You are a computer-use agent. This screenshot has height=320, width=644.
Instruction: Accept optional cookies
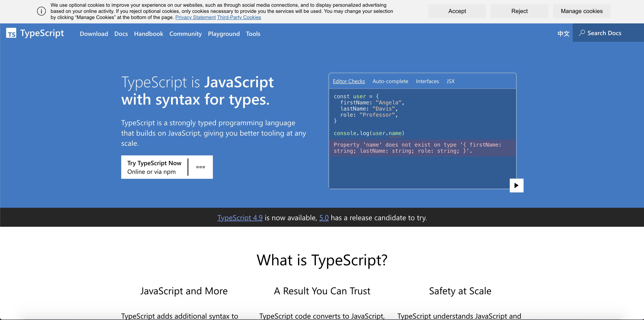[457, 11]
